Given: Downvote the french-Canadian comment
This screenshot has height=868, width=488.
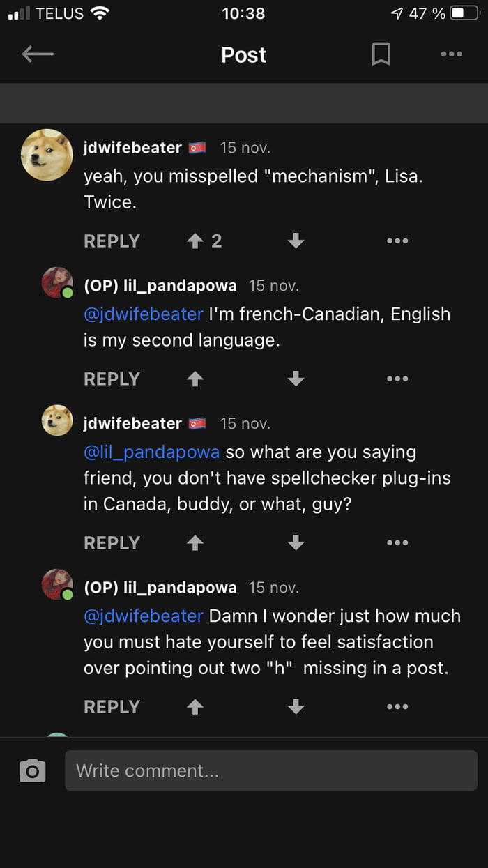Looking at the screenshot, I should coord(296,379).
